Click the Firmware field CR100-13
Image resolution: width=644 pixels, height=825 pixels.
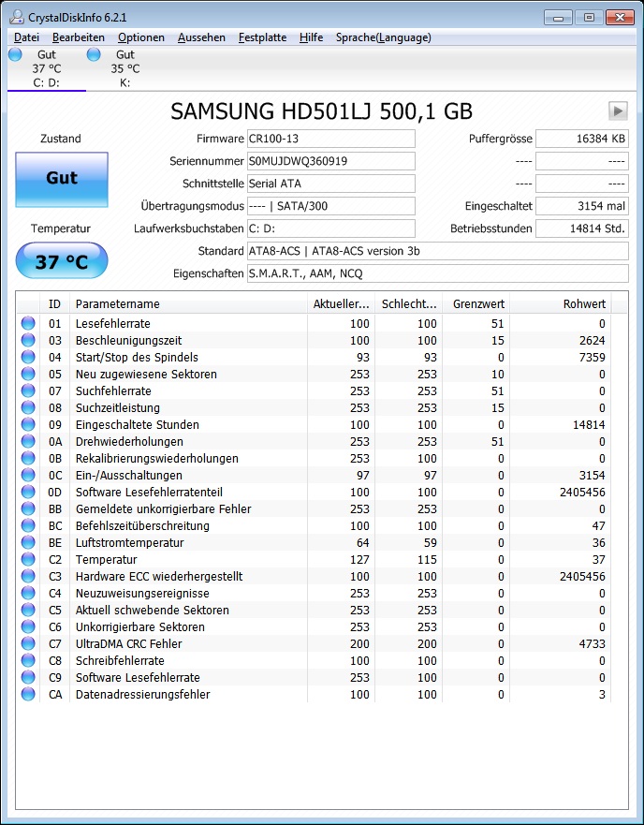click(x=331, y=139)
